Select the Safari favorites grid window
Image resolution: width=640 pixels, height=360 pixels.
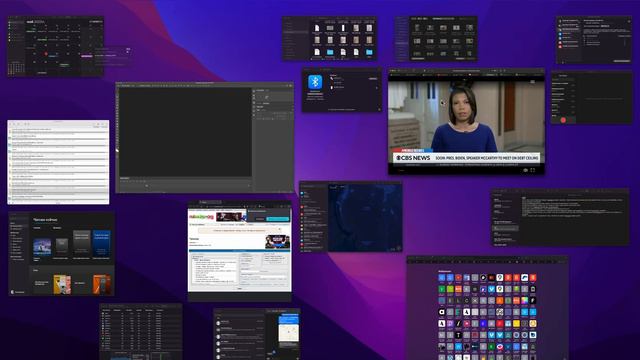coord(487,308)
